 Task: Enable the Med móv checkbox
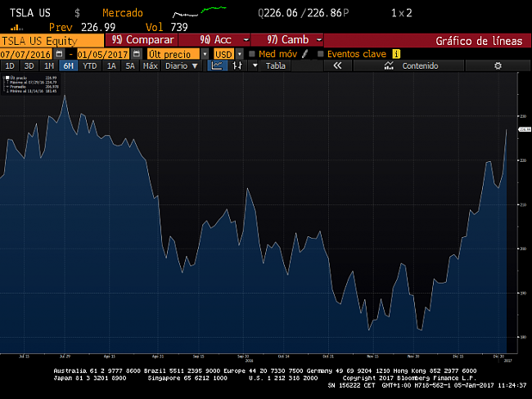tap(252, 54)
